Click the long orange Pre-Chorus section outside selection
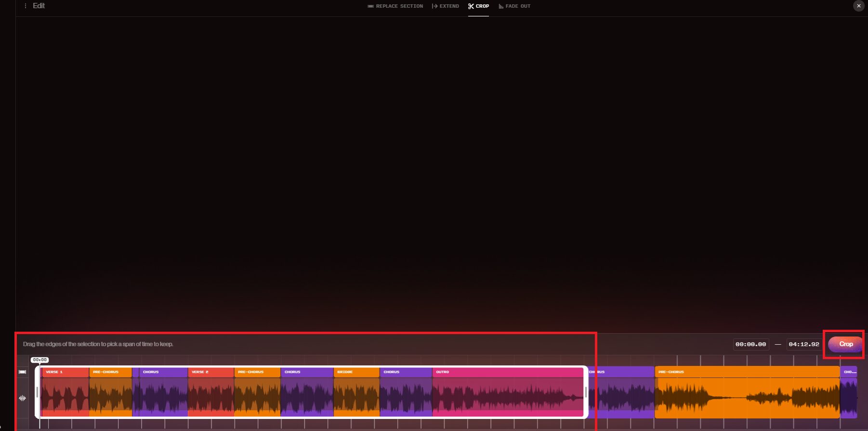This screenshot has height=431, width=868. (x=747, y=372)
